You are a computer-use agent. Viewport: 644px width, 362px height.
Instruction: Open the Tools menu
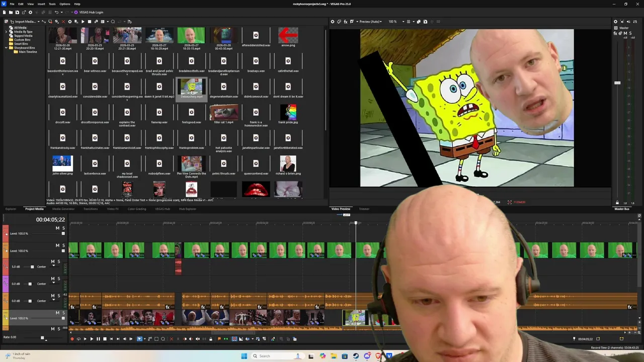[52, 4]
